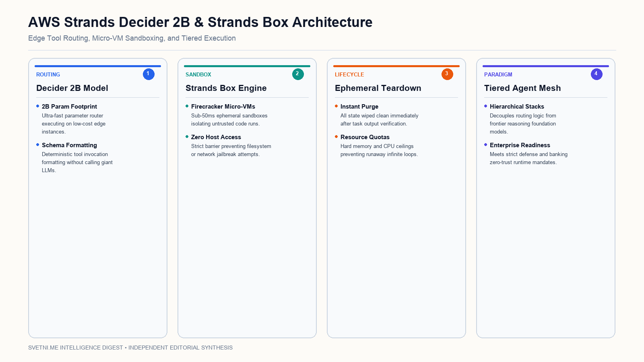This screenshot has width=644, height=362.
Task: Click the "Meets strict defense and banking" description
Action: 528,158
